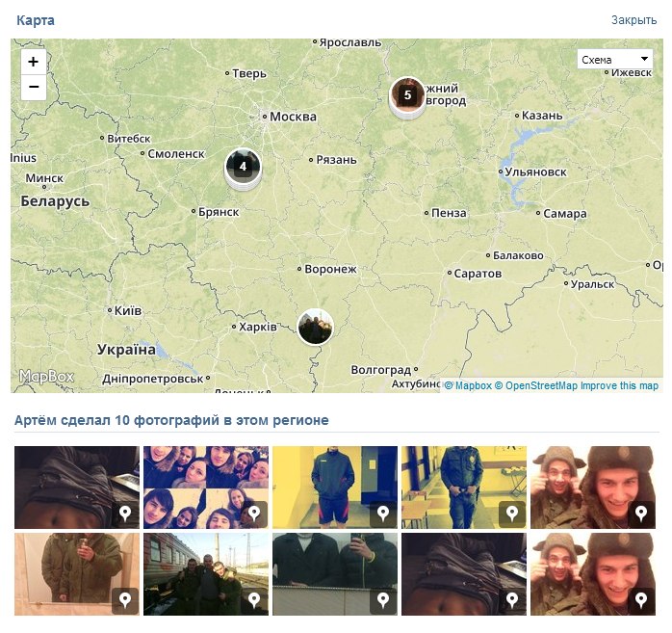Open the uniformed man in corridor photo
The width and height of the screenshot is (672, 633).
pyautogui.click(x=464, y=488)
